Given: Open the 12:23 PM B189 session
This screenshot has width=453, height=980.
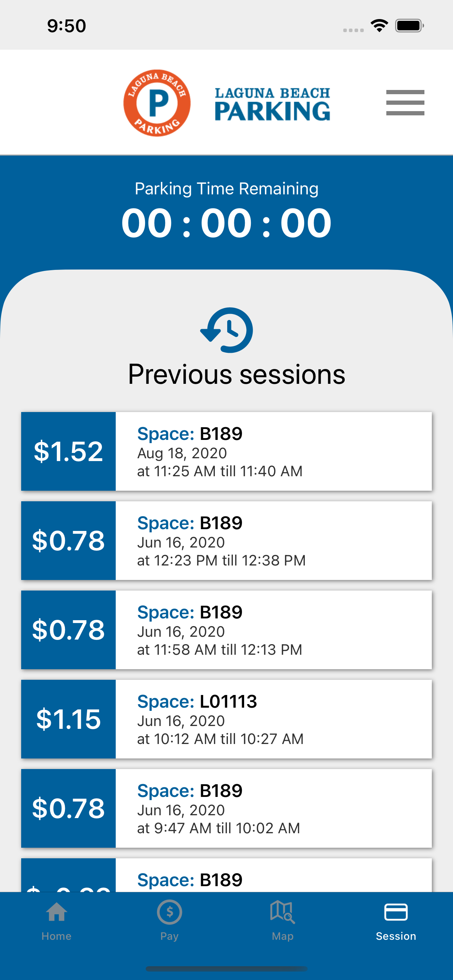Looking at the screenshot, I should [273, 540].
